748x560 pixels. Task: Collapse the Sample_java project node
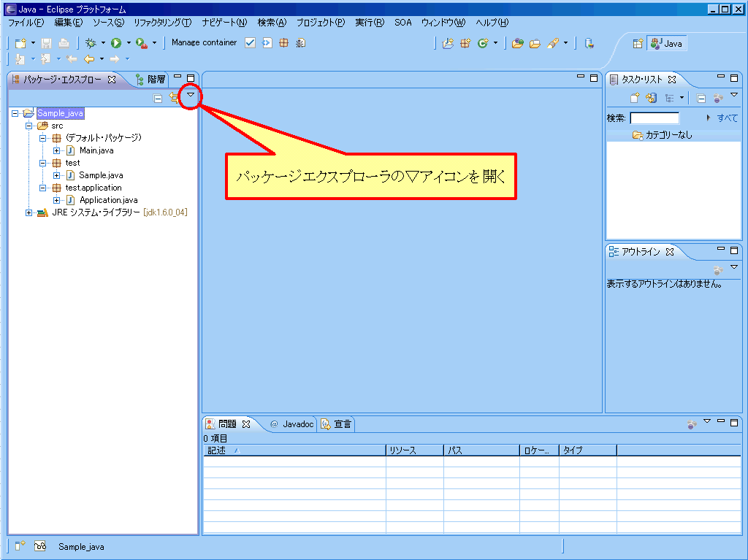click(15, 113)
